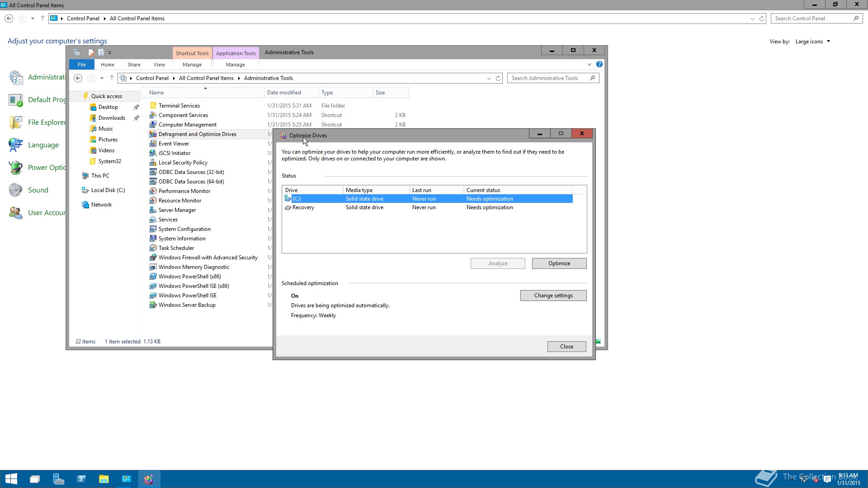The height and width of the screenshot is (488, 868).
Task: Sort by Date modified column header
Action: [291, 93]
